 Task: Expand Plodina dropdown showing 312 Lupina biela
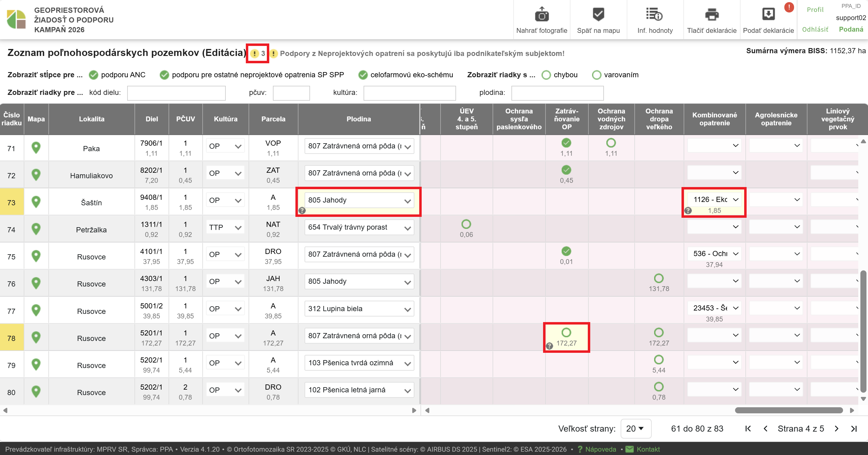click(359, 309)
